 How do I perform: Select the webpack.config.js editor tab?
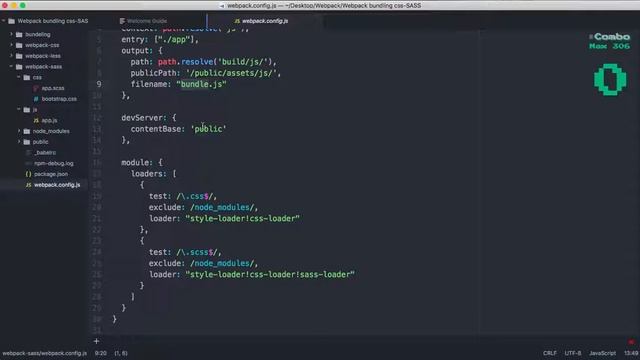click(265, 21)
